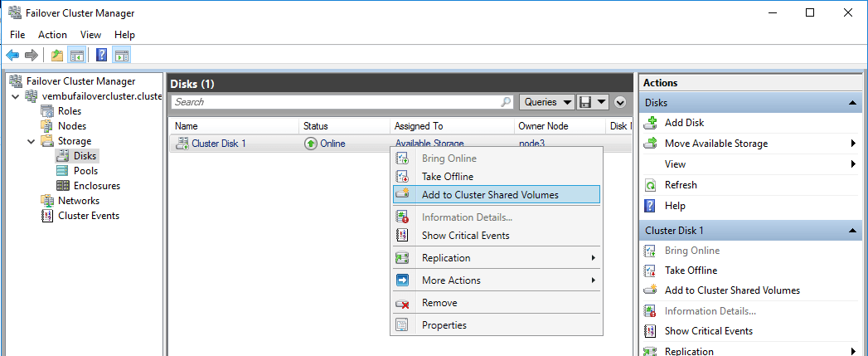
Task: Open Replication submenu in context menu
Action: click(497, 258)
